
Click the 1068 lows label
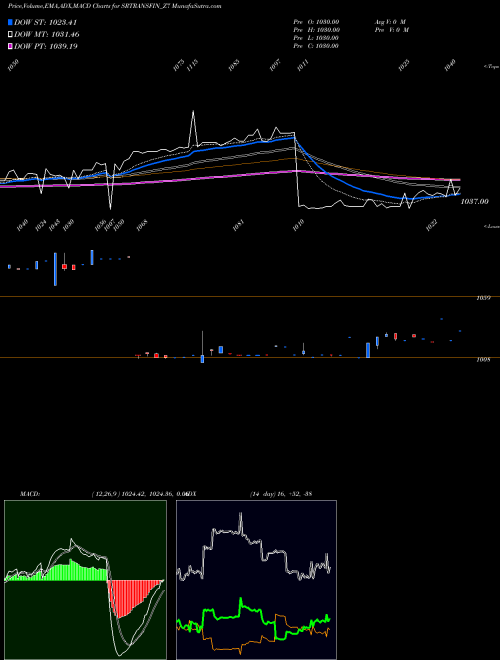142,224
